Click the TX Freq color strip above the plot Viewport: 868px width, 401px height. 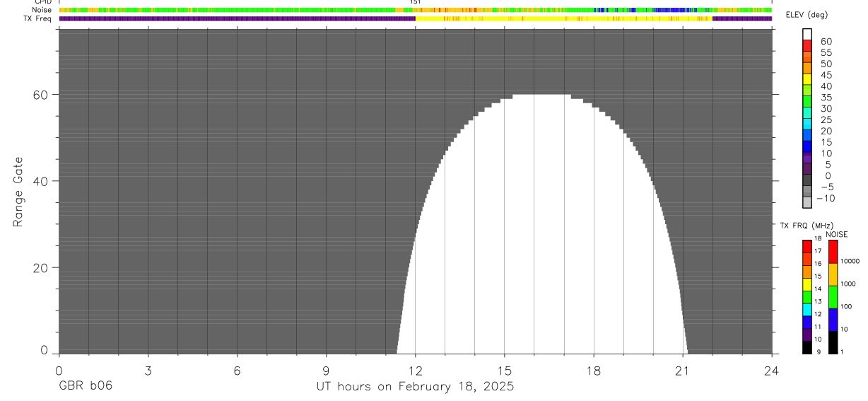[x=416, y=18]
